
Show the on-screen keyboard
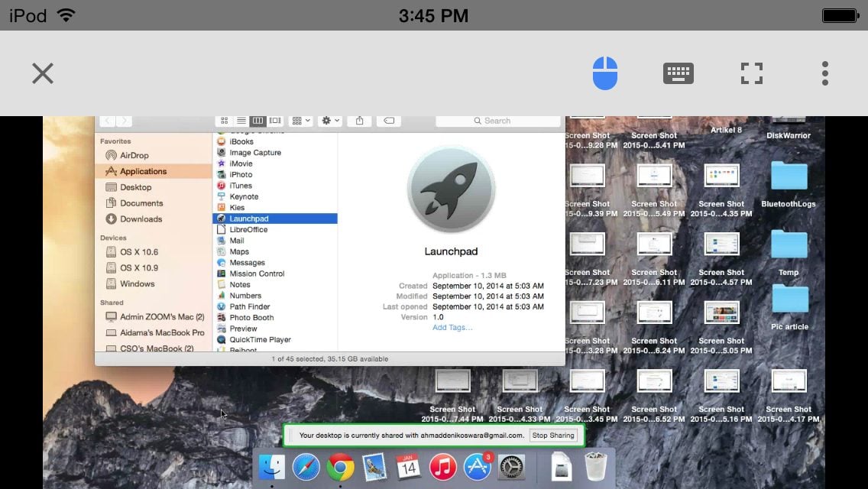679,73
